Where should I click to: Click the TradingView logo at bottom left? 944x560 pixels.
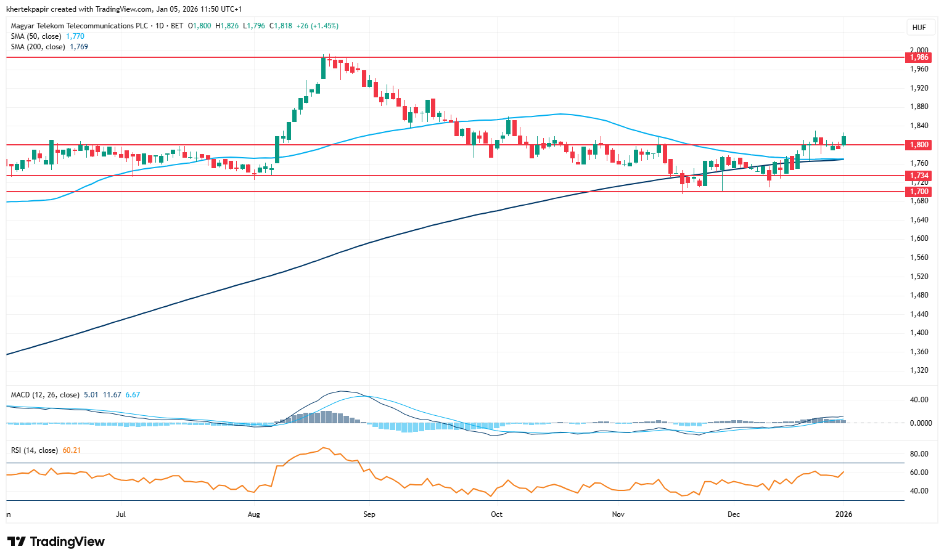56,542
